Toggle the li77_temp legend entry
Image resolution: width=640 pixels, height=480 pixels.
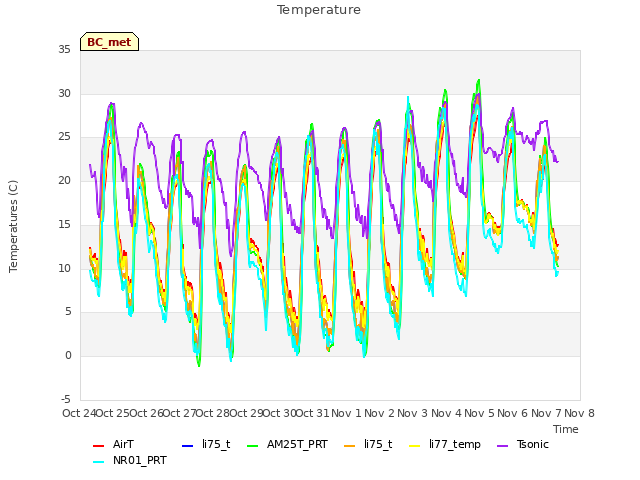[x=445, y=444]
